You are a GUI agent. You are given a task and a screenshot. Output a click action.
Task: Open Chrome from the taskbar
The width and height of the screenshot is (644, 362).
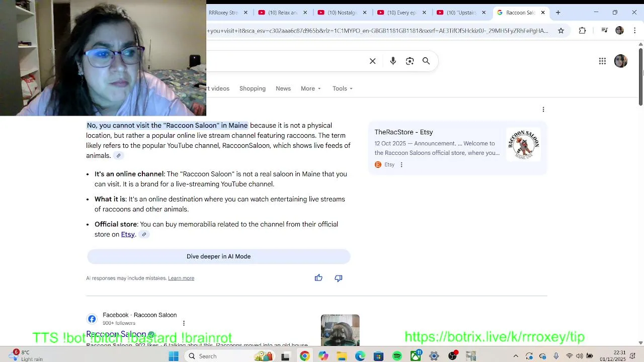click(x=304, y=356)
